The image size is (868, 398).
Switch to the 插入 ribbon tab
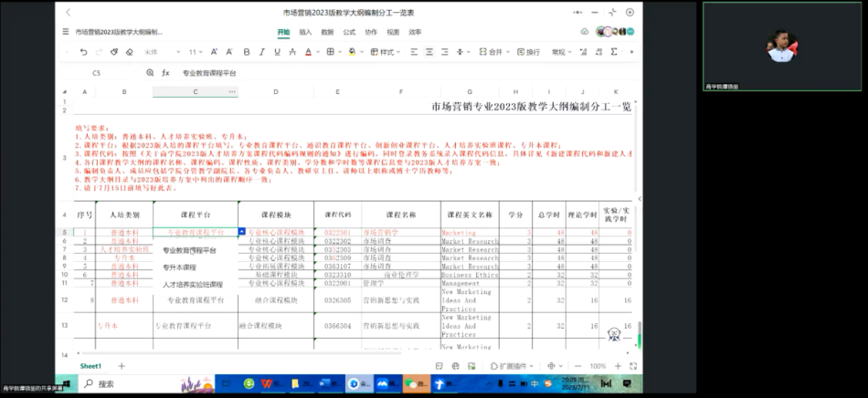click(x=305, y=32)
